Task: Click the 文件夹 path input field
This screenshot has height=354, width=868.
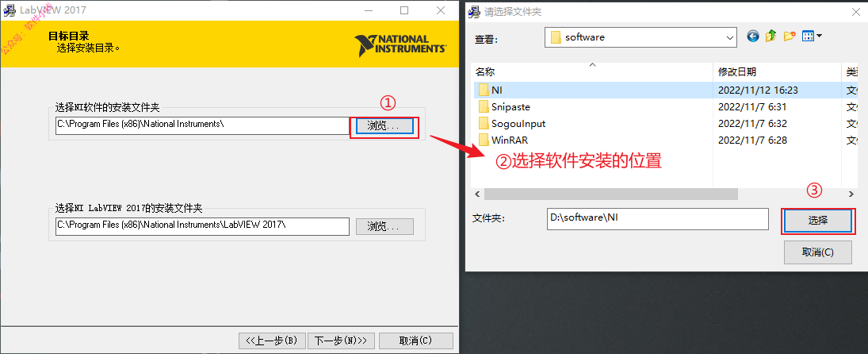Action: tap(658, 218)
